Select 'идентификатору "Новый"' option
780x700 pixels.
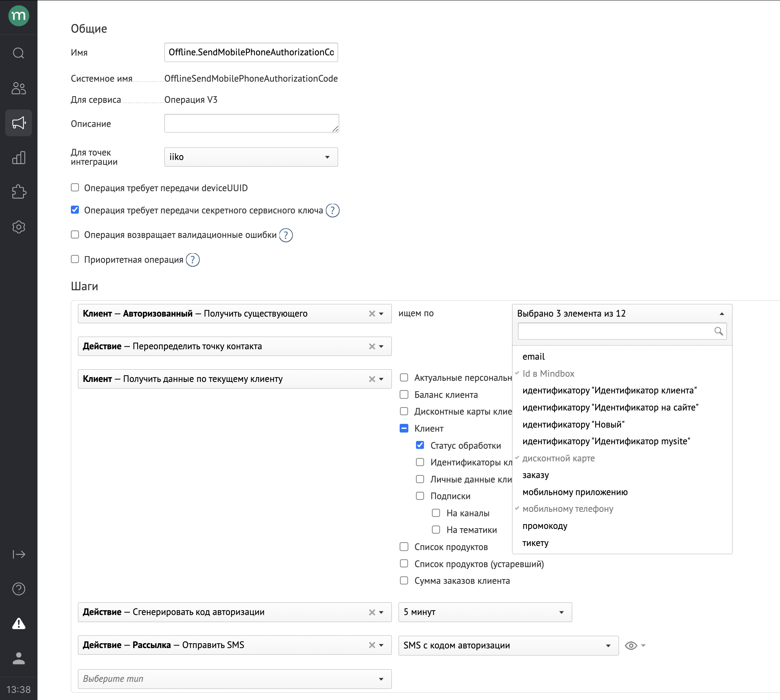622,424
